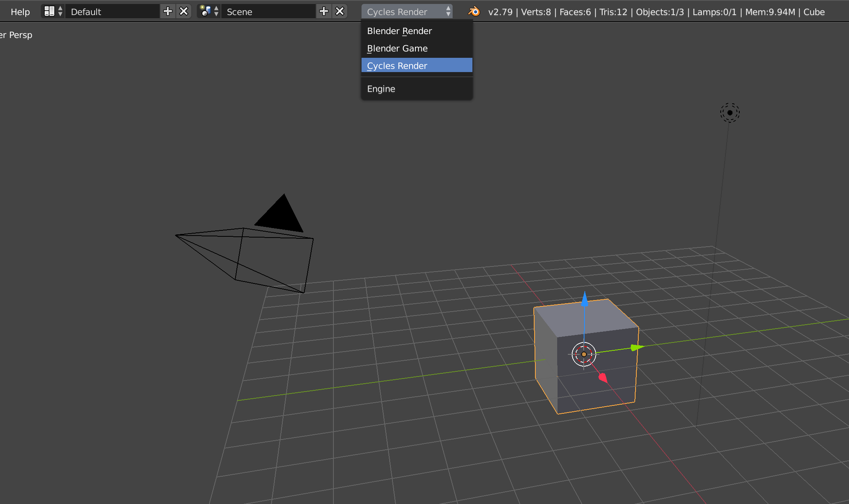Click the 3D cursor at cube center

point(584,354)
